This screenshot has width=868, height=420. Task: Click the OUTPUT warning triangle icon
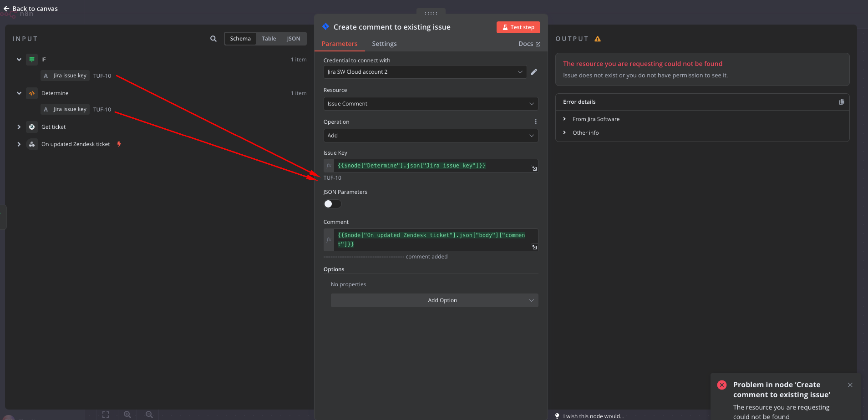point(598,39)
